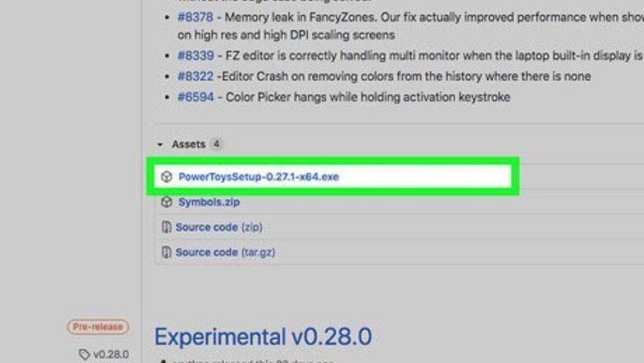Click package icon beside Symbols.zip
The height and width of the screenshot is (363, 644).
(166, 202)
